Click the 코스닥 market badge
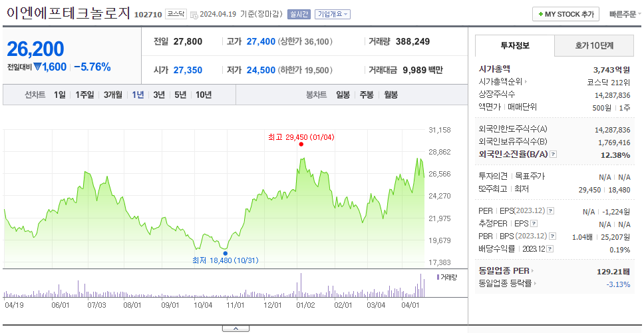 176,15
